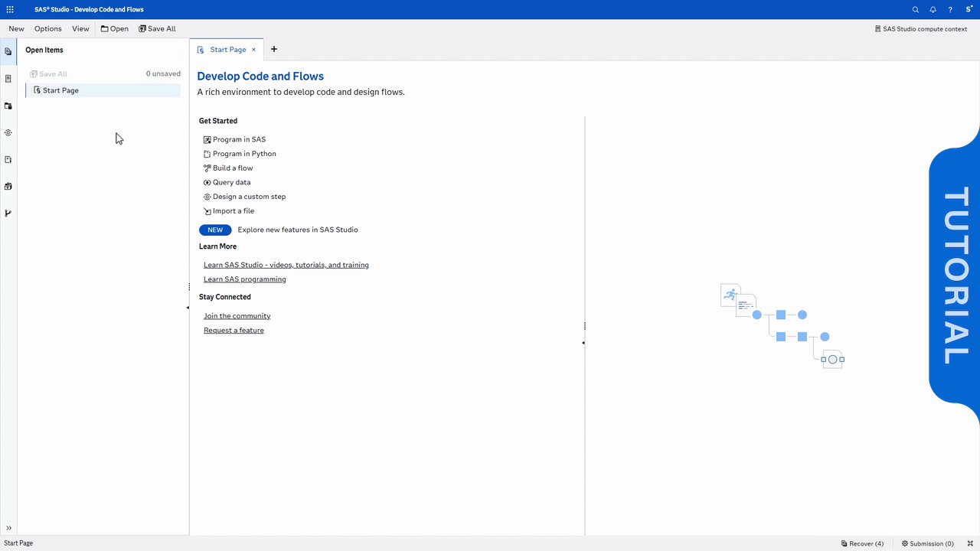The image size is (980, 551).
Task: Collapse the right pane divider arrow
Action: [583, 343]
